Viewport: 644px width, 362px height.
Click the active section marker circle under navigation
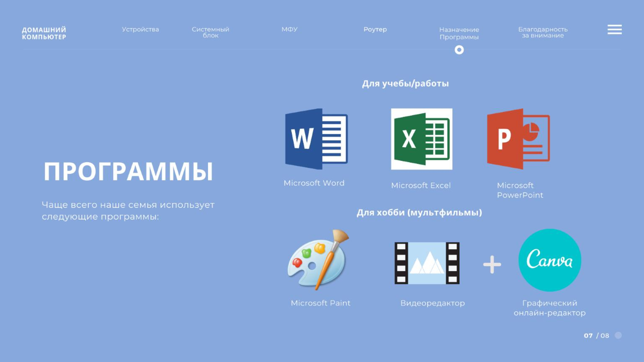(459, 50)
